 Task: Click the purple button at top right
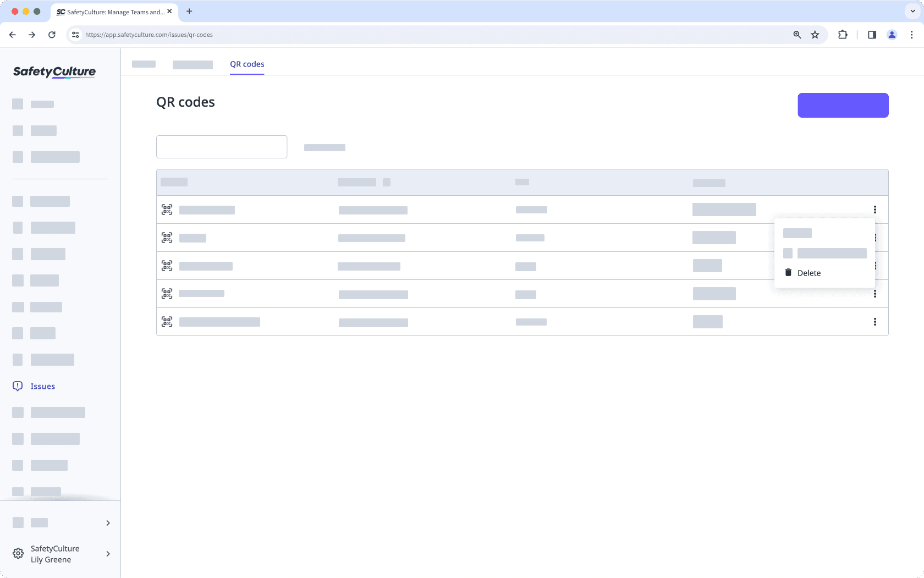pyautogui.click(x=843, y=105)
